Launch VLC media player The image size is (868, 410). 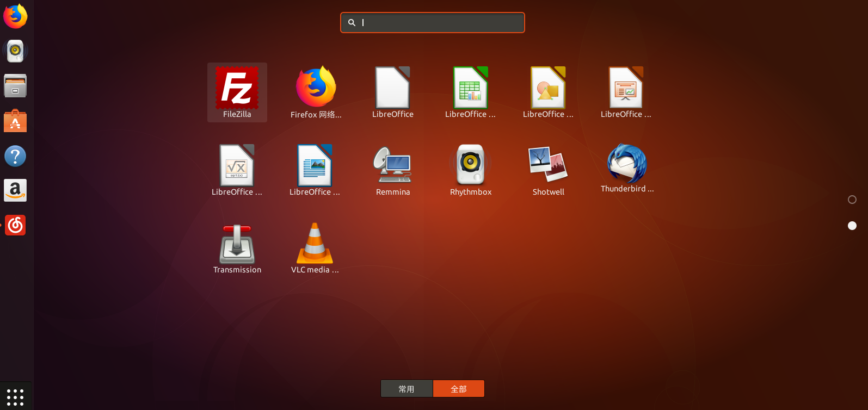[315, 248]
